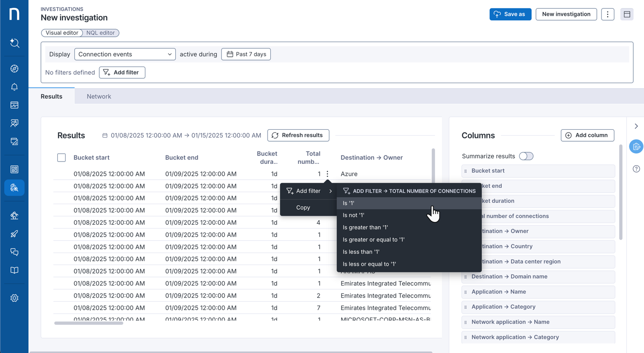The image size is (644, 353).
Task: Select the highlighted investigations magnifier sidebar icon
Action: [14, 188]
